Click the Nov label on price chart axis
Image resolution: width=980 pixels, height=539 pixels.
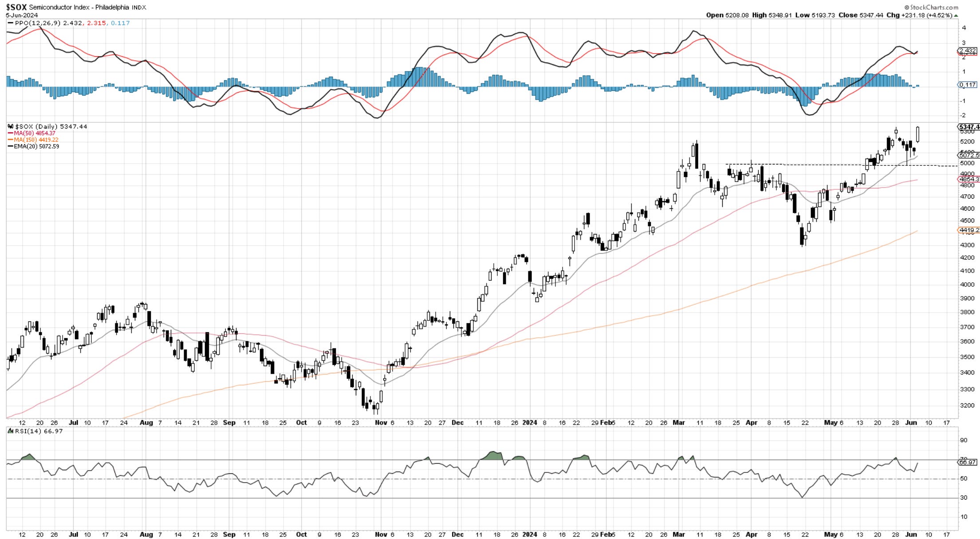pos(381,423)
